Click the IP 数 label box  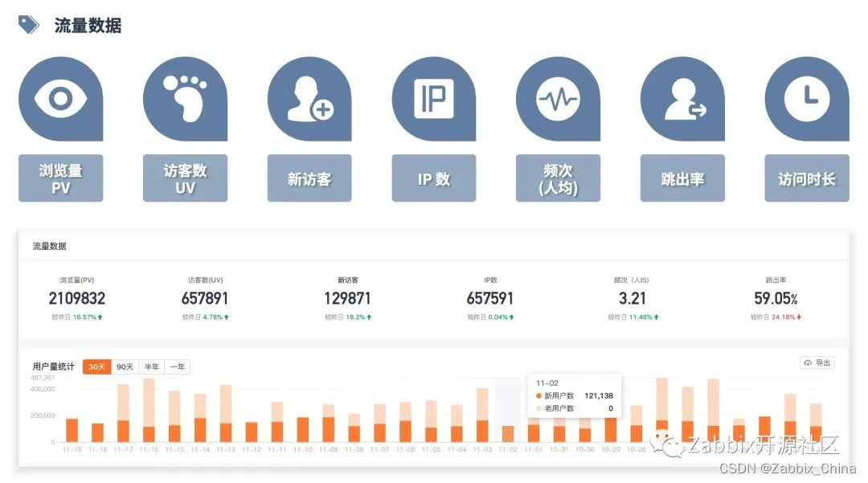pos(434,178)
